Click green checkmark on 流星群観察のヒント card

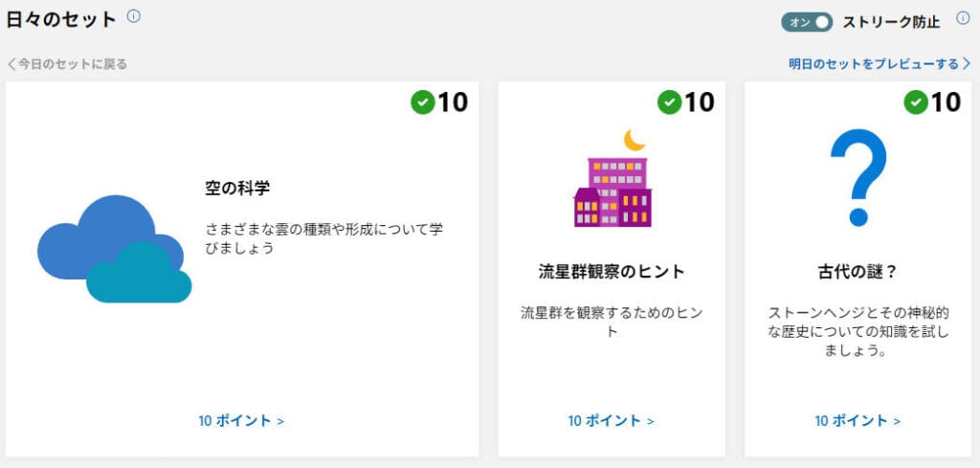point(669,101)
